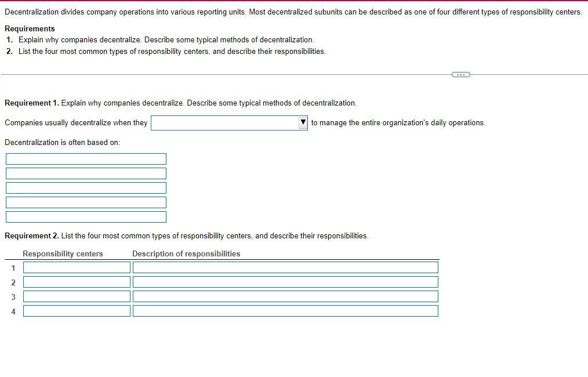Select row 3 description field

click(x=285, y=296)
